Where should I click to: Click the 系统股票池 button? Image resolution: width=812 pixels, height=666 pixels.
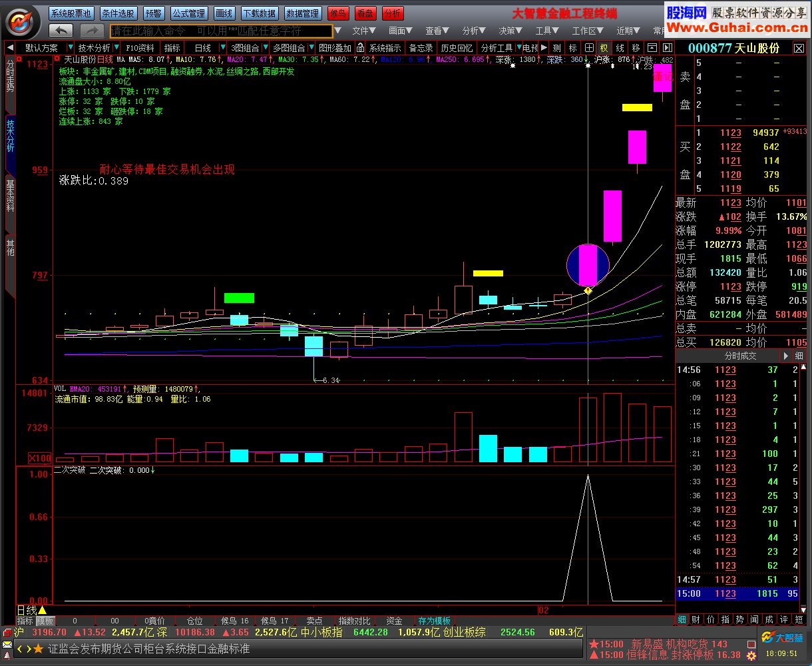71,13
